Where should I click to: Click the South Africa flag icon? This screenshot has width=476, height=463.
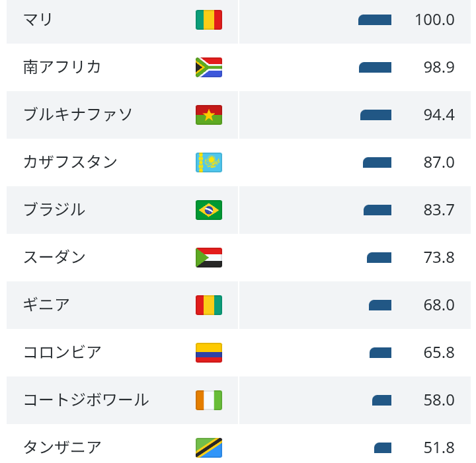click(209, 67)
